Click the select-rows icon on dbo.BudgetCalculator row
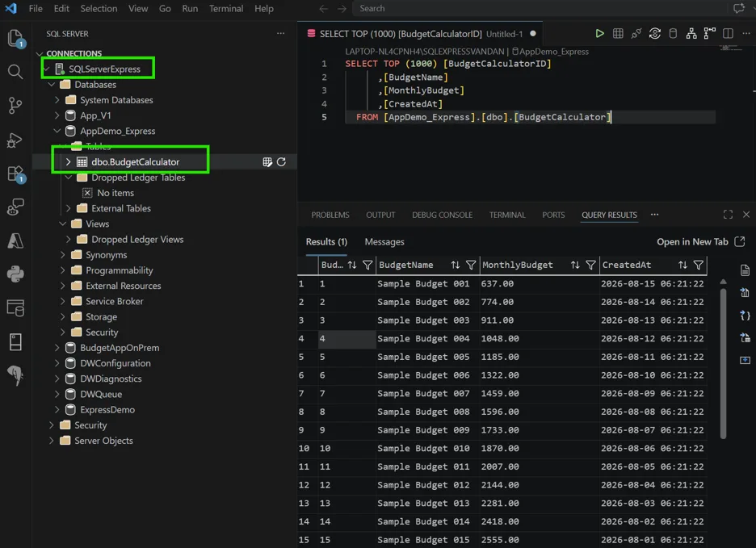756x548 pixels. coord(267,162)
